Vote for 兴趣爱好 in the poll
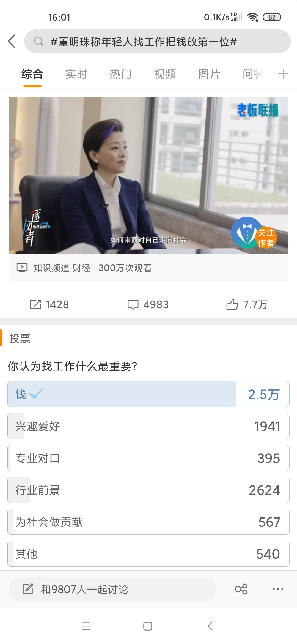 (x=148, y=426)
